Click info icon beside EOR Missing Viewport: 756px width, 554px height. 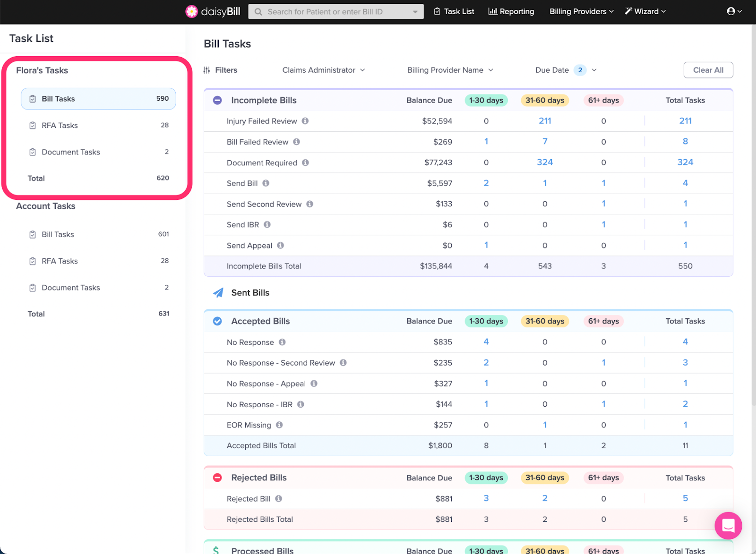point(279,425)
